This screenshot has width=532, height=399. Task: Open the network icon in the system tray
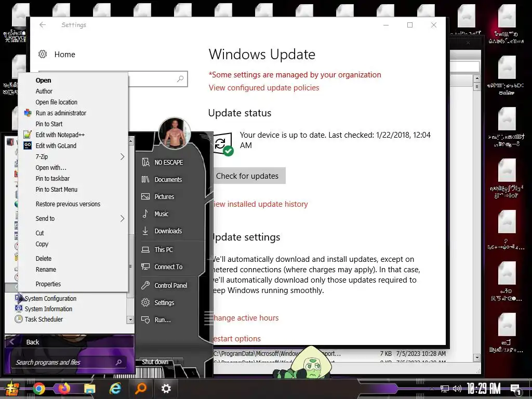pyautogui.click(x=445, y=389)
